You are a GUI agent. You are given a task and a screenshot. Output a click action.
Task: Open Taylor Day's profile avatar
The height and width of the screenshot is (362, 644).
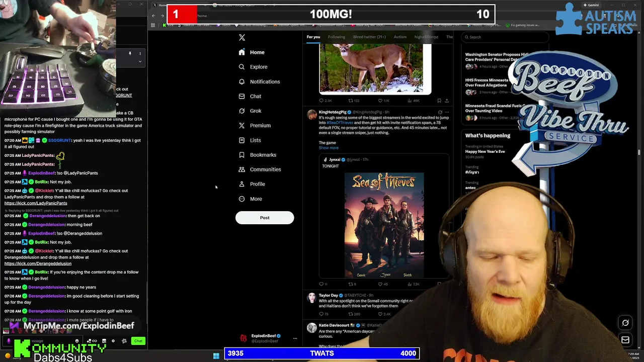(x=312, y=298)
